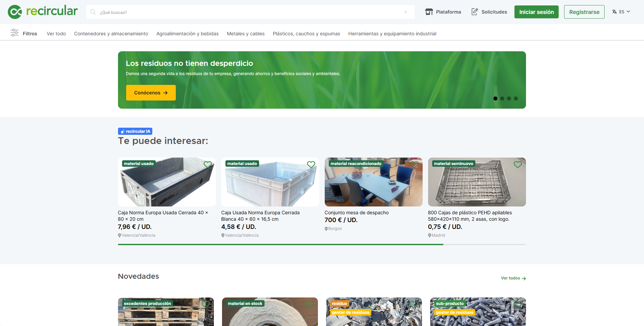Open the Filtros sliders icon
The width and height of the screenshot is (644, 326).
click(15, 33)
